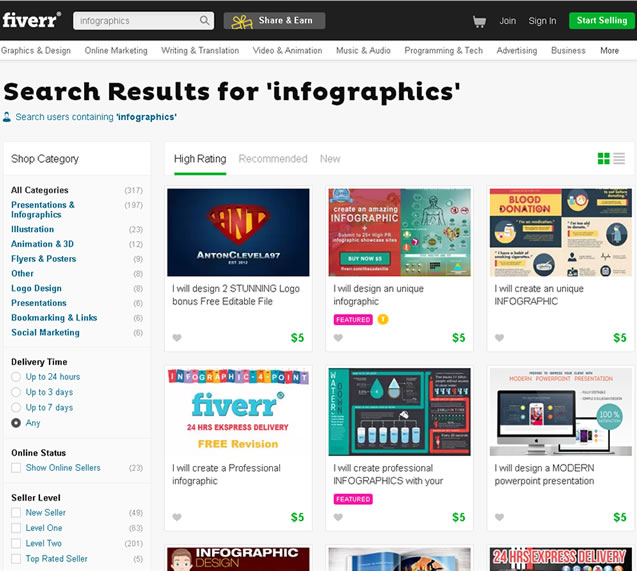This screenshot has height=571, width=637.
Task: Switch to list view icon
Action: pyautogui.click(x=619, y=158)
